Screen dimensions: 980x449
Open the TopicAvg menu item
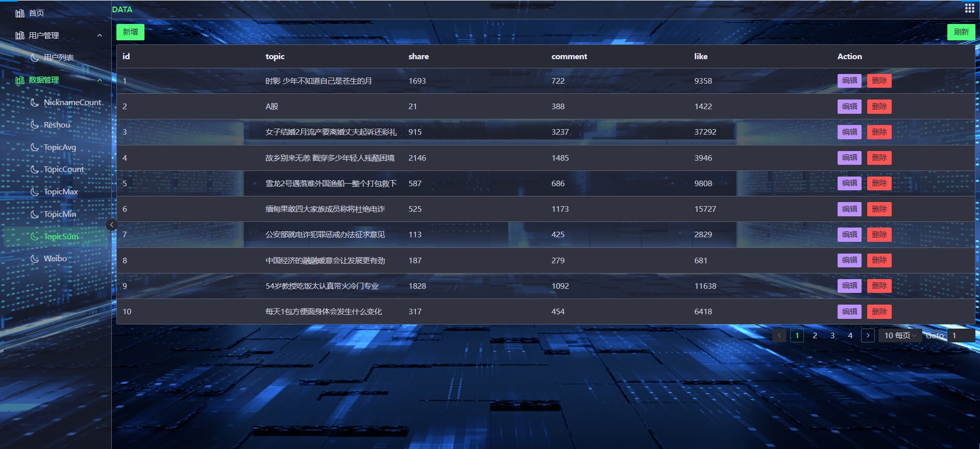[x=56, y=147]
